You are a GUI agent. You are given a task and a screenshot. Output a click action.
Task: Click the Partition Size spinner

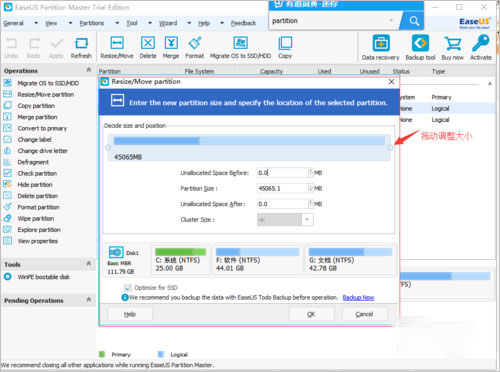pos(311,188)
